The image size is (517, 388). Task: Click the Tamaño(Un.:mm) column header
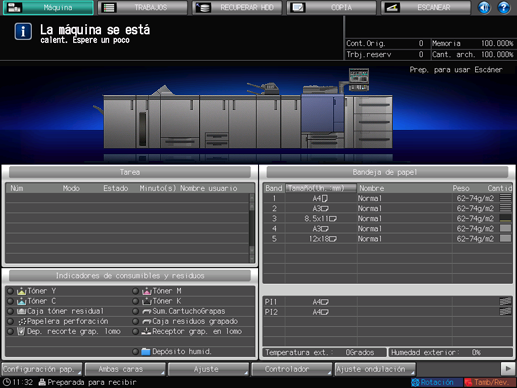coord(321,188)
